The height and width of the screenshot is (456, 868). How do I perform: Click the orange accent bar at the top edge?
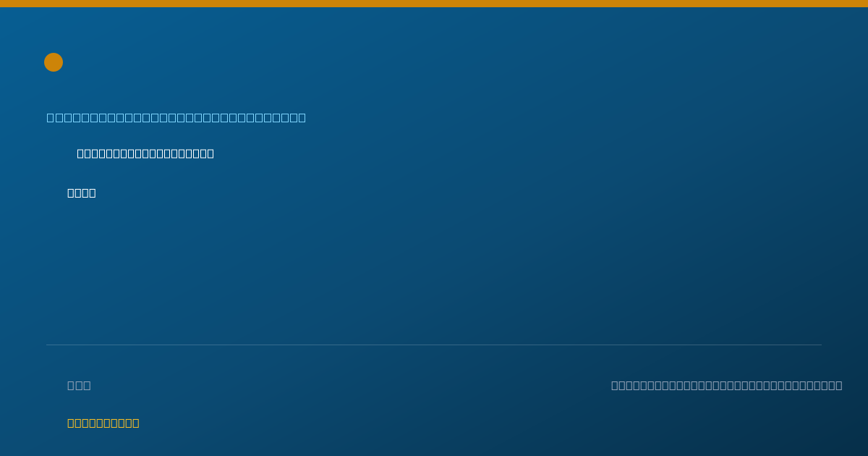(x=434, y=4)
